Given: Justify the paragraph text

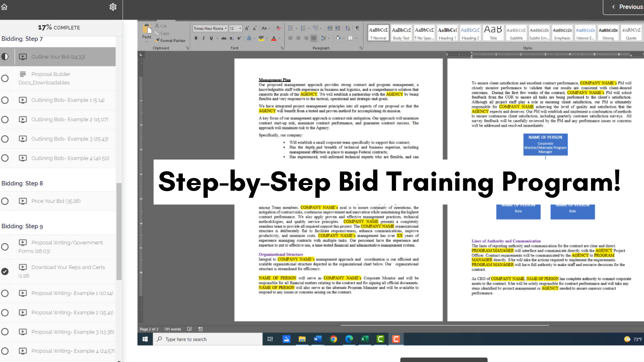Looking at the screenshot, I should 314,38.
